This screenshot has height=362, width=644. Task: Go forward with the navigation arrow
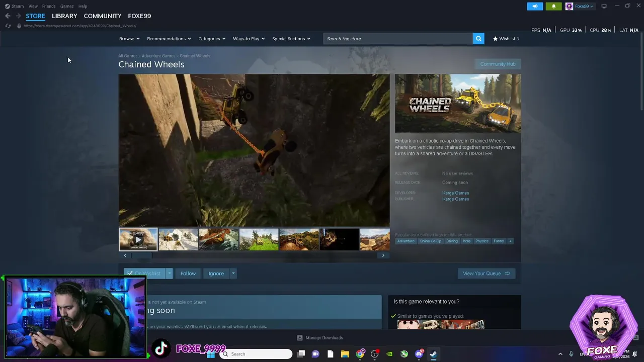[19, 16]
